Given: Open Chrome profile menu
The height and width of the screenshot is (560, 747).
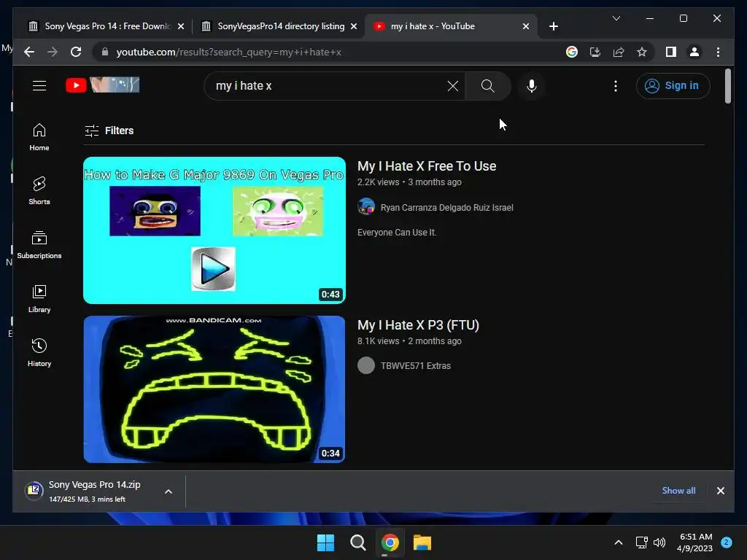Looking at the screenshot, I should (694, 52).
